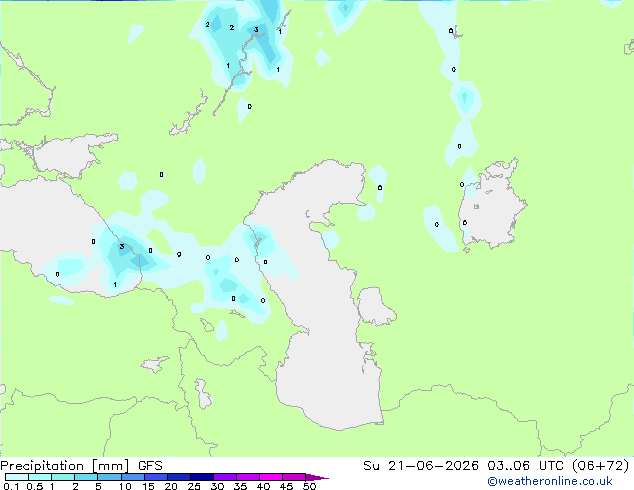Click the '25' legend scale label
Viewport: 634px width, 490px height.
pyautogui.click(x=194, y=486)
